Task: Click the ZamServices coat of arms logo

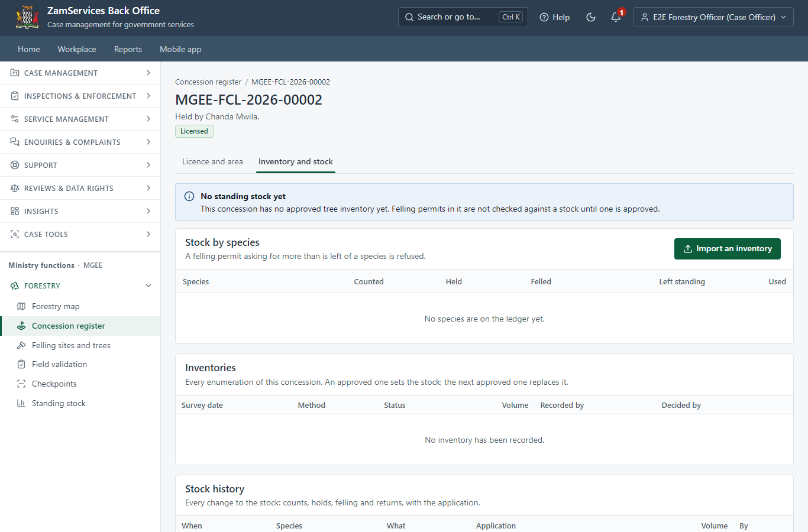Action: [27, 17]
